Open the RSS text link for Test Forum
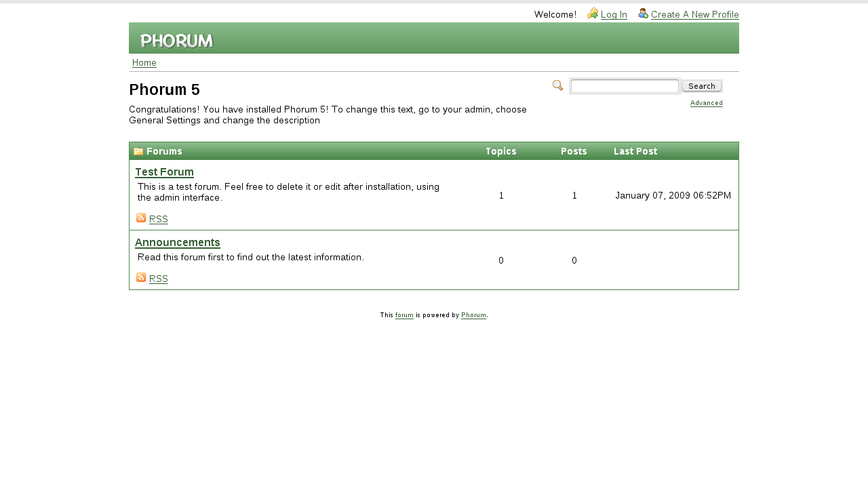Image resolution: width=868 pixels, height=488 pixels. tap(159, 219)
